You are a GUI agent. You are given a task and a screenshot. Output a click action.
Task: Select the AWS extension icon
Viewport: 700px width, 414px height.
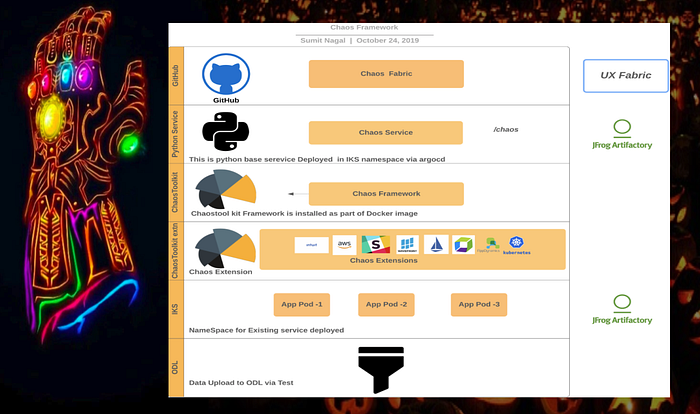click(344, 245)
